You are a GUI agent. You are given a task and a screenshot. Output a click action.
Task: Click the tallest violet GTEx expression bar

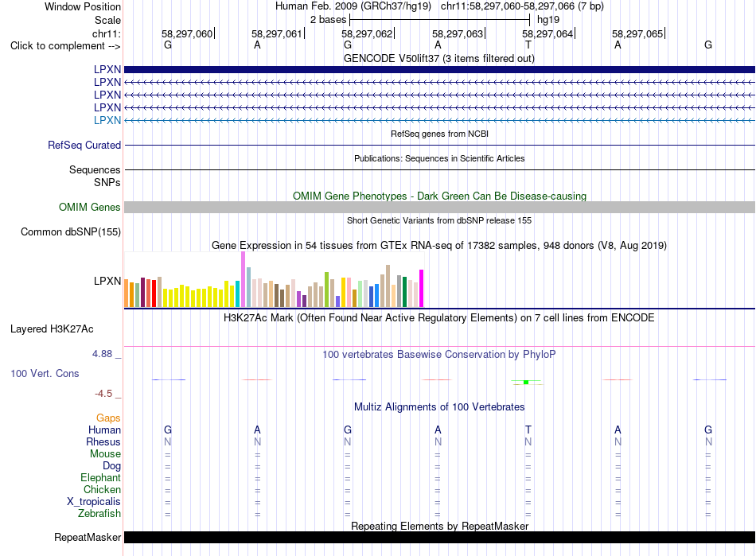pos(244,279)
